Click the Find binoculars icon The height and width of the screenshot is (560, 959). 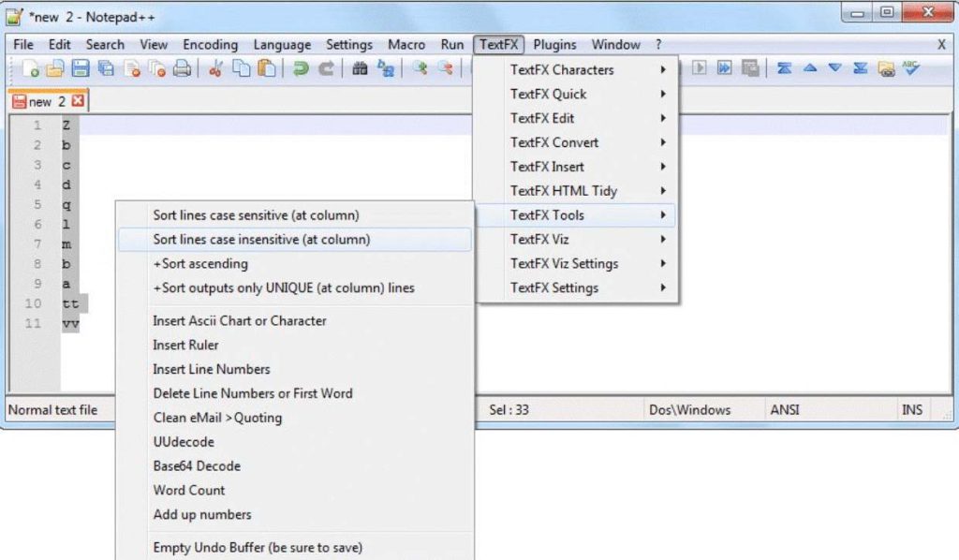pyautogui.click(x=360, y=68)
